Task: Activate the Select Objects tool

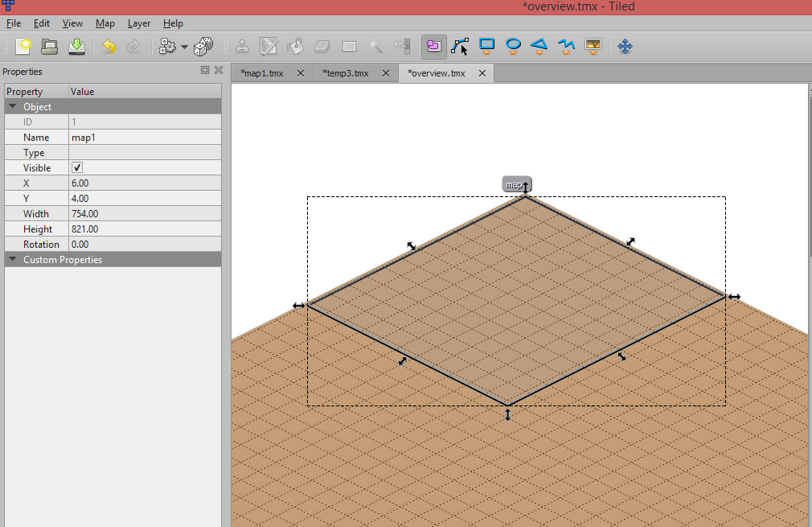Action: tap(434, 47)
